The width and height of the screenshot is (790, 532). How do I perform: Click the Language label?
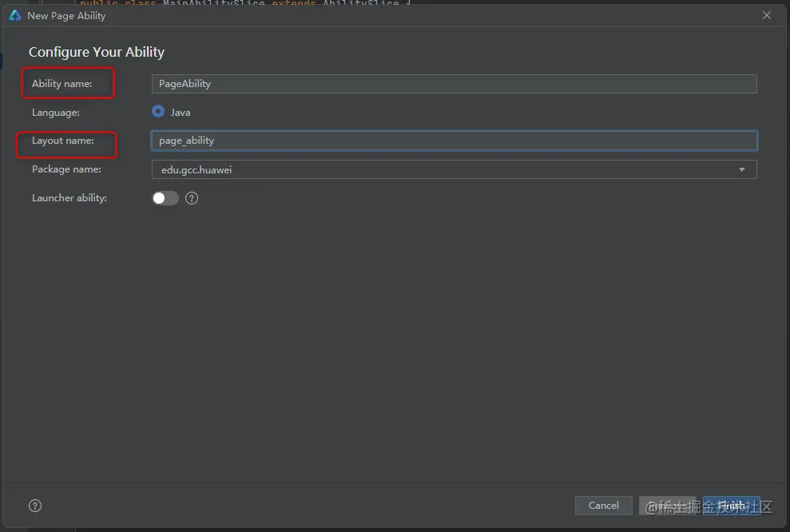point(56,113)
